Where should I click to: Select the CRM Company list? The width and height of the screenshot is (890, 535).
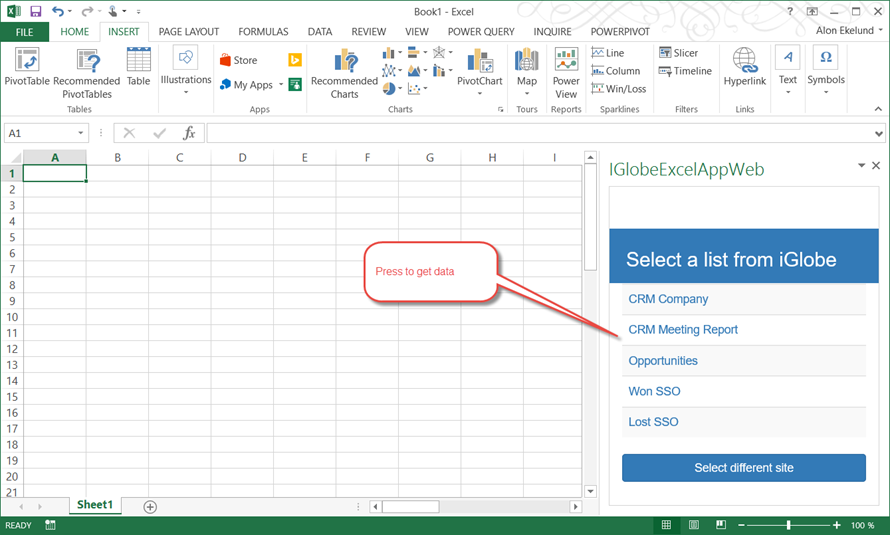click(744, 299)
